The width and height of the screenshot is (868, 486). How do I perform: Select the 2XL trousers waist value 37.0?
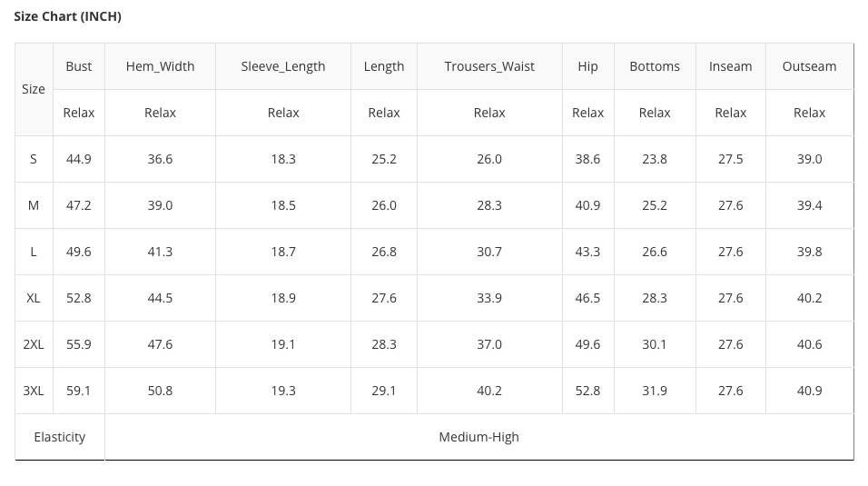coord(489,344)
